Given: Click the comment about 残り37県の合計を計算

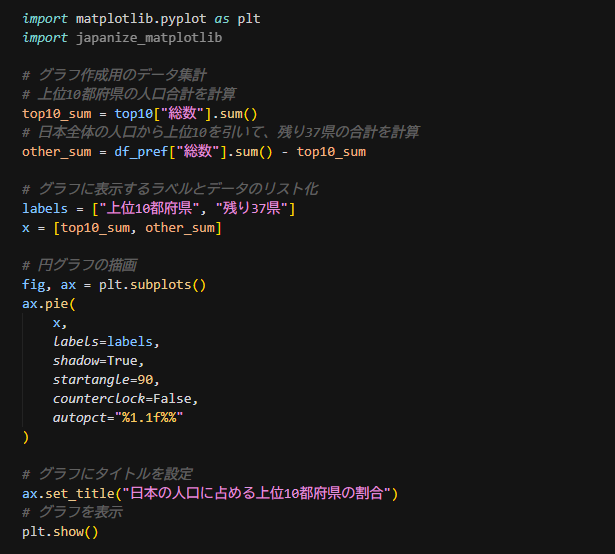Looking at the screenshot, I should 221,132.
